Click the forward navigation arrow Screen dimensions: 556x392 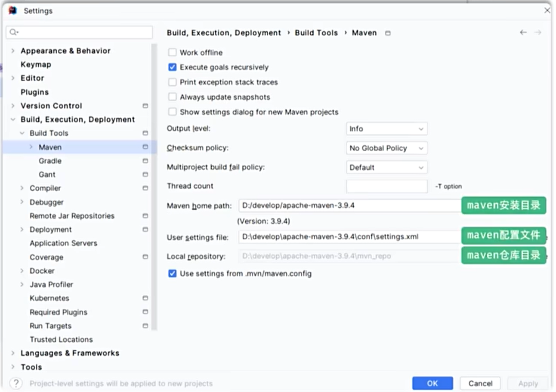538,33
